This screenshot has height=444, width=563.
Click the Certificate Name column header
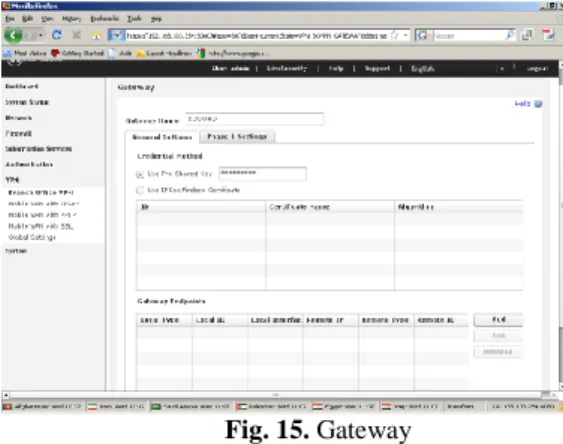pyautogui.click(x=330, y=207)
